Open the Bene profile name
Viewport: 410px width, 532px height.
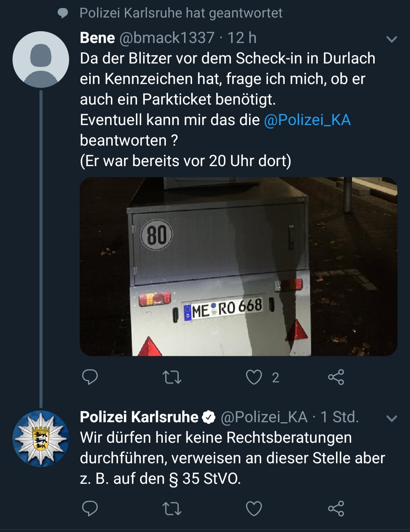point(98,38)
